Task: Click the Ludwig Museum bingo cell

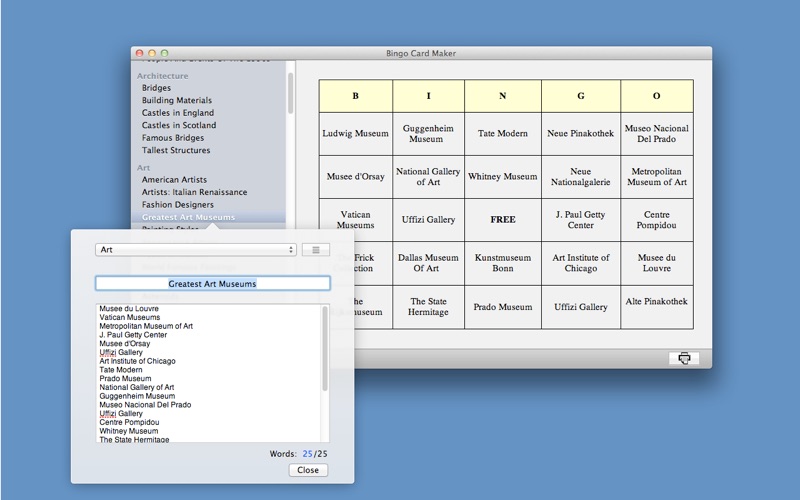Action: click(356, 134)
